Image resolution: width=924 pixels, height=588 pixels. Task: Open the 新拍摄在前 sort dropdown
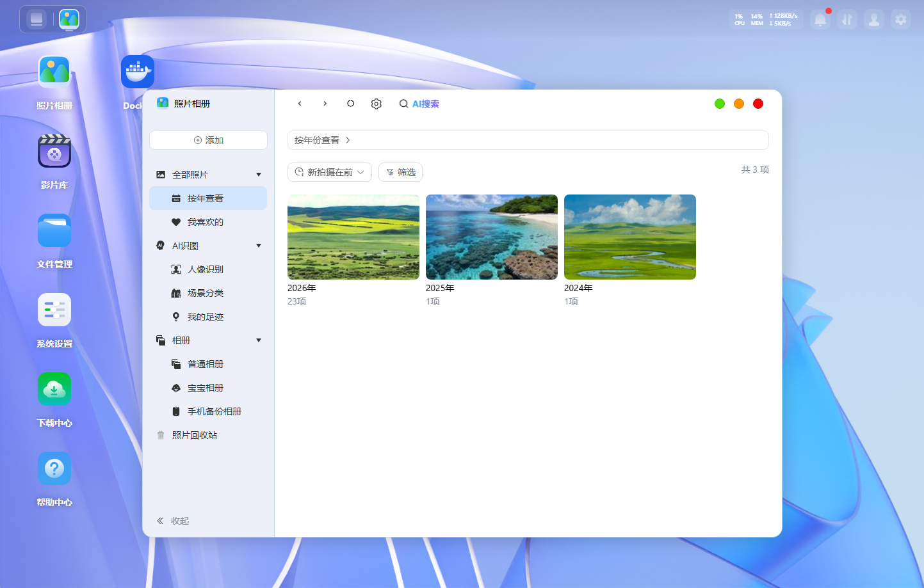pyautogui.click(x=330, y=172)
